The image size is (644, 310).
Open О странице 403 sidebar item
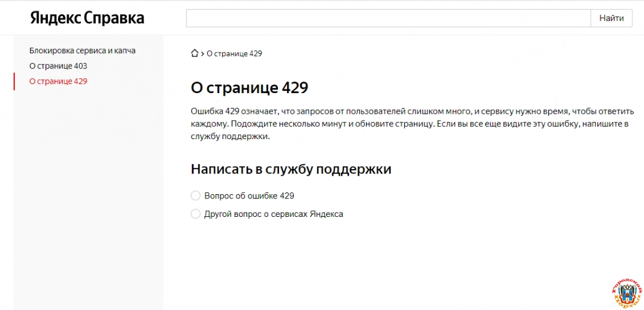click(58, 66)
